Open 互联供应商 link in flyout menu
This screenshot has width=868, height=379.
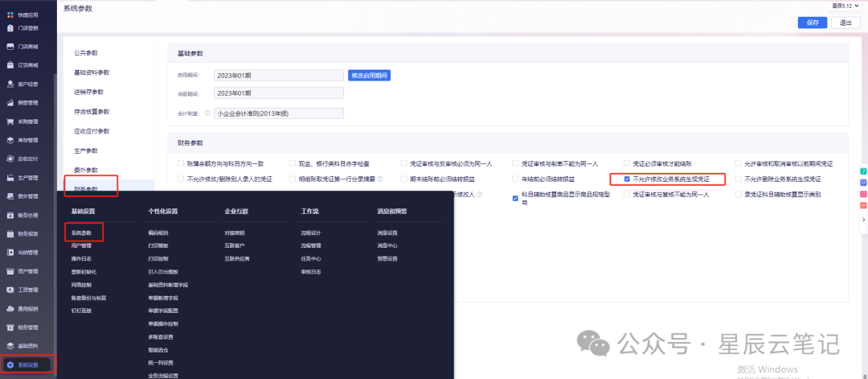tap(237, 259)
